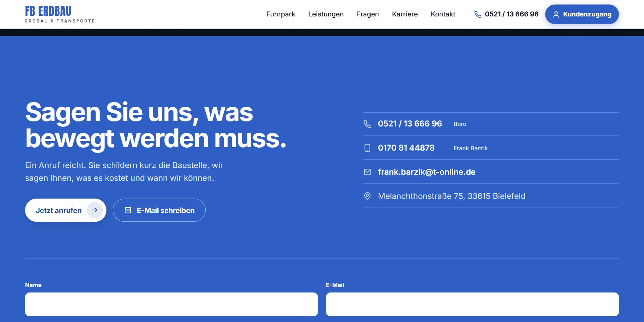
Task: Open the Fuhrpark menu item
Action: [281, 14]
